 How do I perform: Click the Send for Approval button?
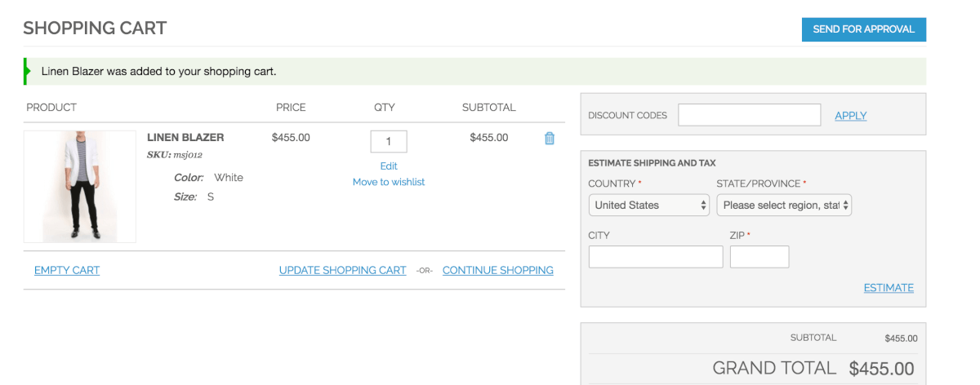coord(863,29)
